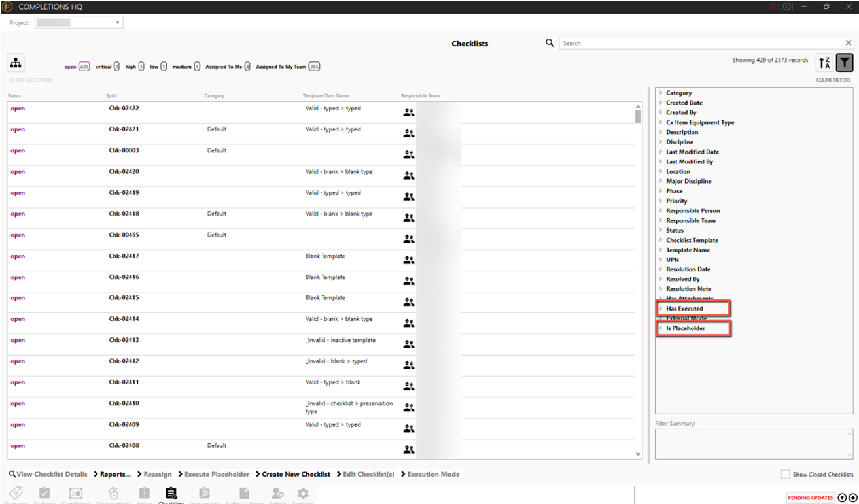This screenshot has width=859, height=504.
Task: Expand the Is Placeholder filter
Action: pyautogui.click(x=685, y=328)
